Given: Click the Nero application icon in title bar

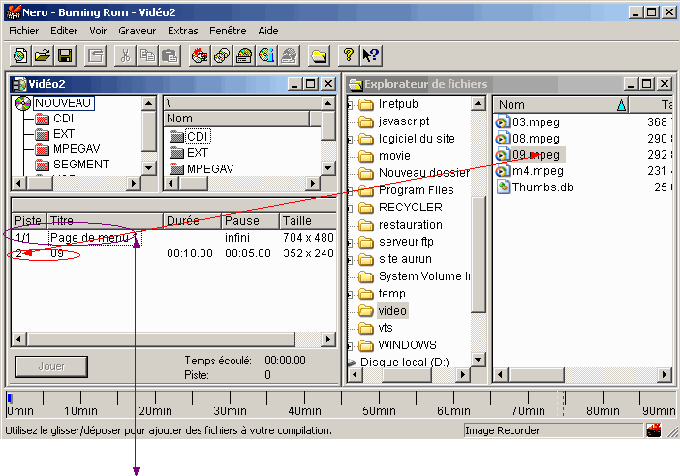Looking at the screenshot, I should 13,12.
